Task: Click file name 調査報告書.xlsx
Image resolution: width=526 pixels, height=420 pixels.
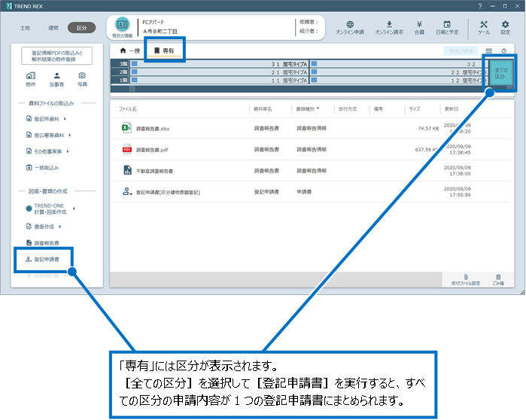Action: pos(153,129)
